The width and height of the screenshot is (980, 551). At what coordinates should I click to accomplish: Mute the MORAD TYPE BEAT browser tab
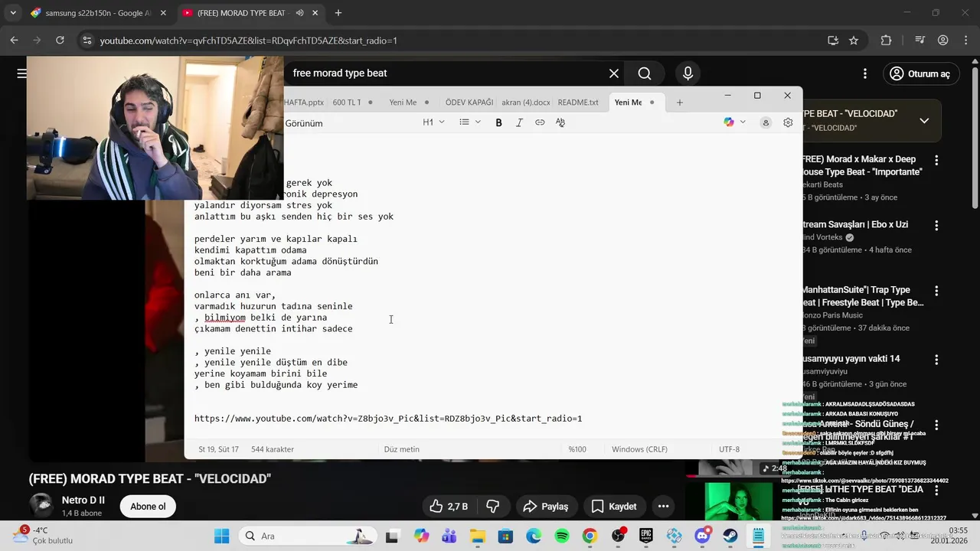(x=299, y=13)
